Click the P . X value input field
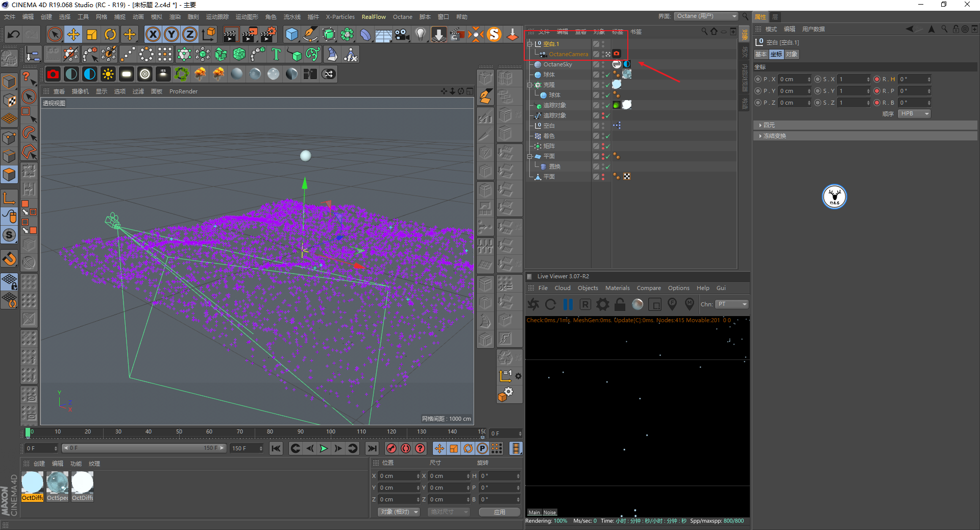The width and height of the screenshot is (980, 530). click(795, 79)
